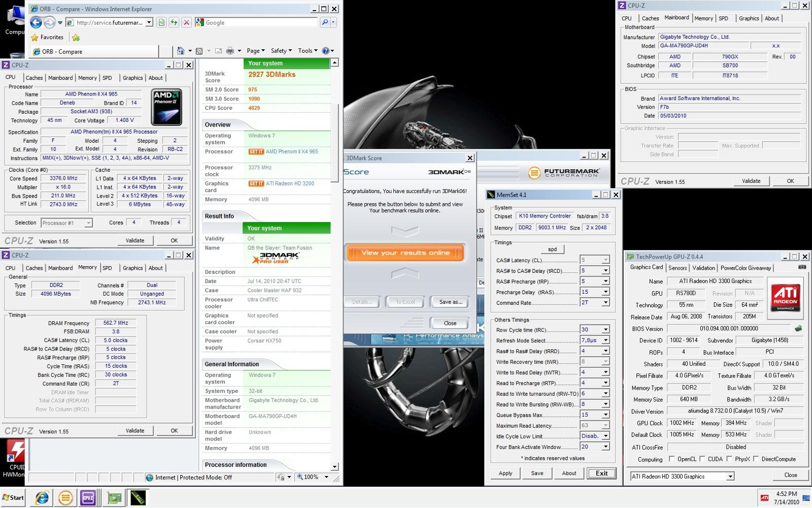The height and width of the screenshot is (508, 812).
Task: Add page to Favorites bar icon
Action: pyautogui.click(x=76, y=37)
